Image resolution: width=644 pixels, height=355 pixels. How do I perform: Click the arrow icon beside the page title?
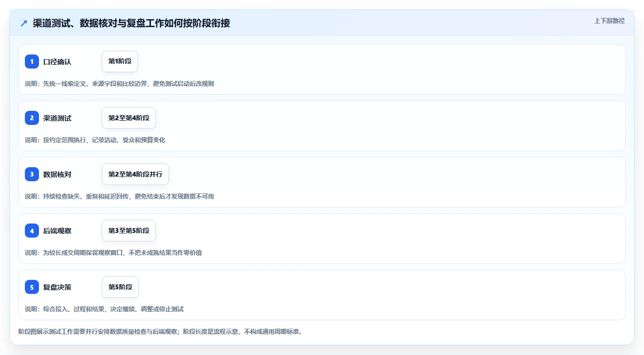[24, 23]
